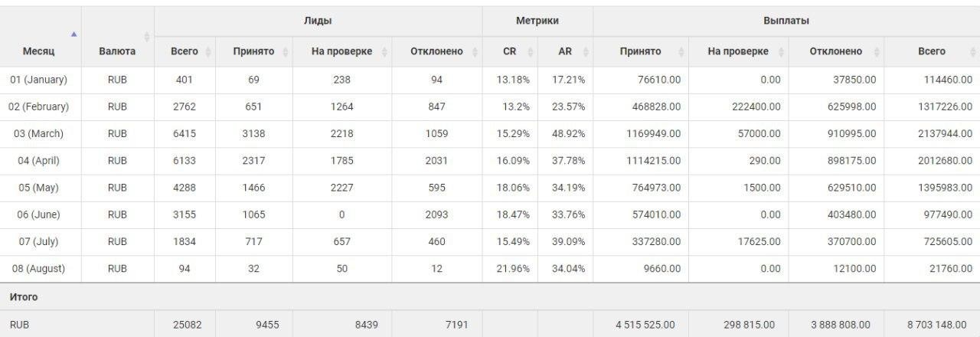The image size is (980, 337).
Task: Sort by the payouts Всего column arrows
Action: click(972, 51)
